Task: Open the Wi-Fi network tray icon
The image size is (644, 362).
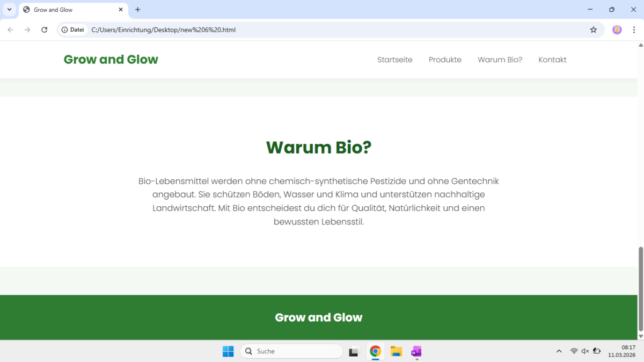Action: pyautogui.click(x=574, y=351)
